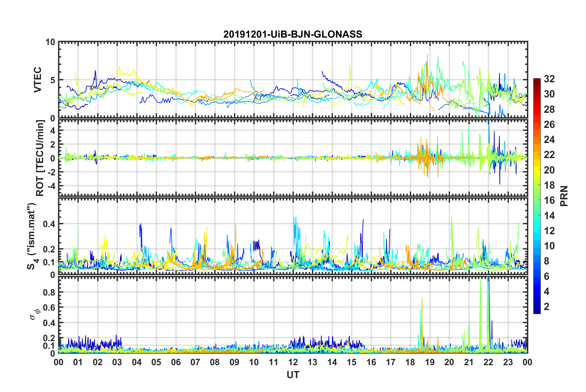This screenshot has width=586, height=392.
Task: Select the x-axis tick label "11"
Action: (274, 362)
